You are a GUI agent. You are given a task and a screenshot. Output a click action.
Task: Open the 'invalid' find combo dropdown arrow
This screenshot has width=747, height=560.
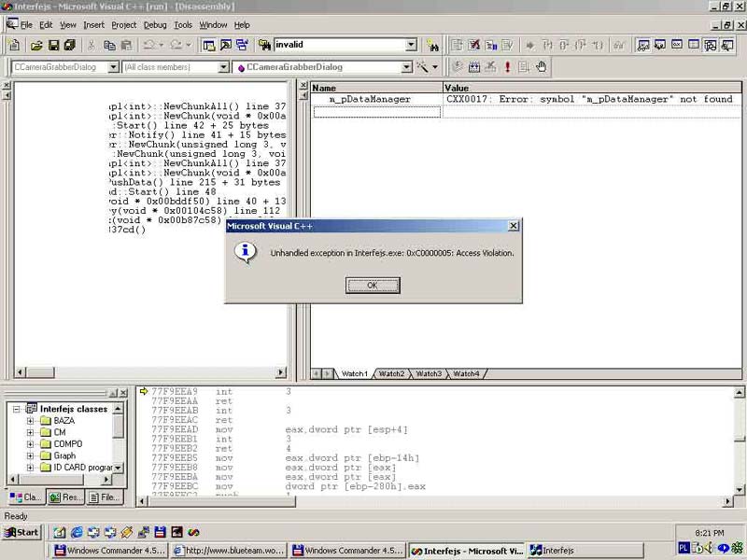[x=411, y=45]
